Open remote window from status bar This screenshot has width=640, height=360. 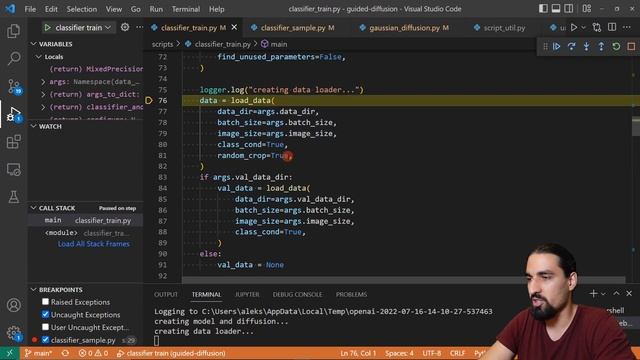point(9,353)
